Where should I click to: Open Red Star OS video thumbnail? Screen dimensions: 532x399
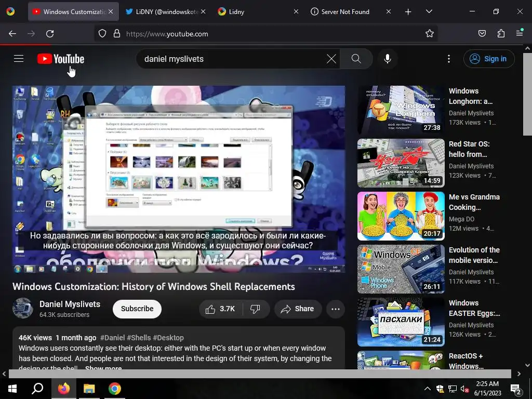(401, 163)
